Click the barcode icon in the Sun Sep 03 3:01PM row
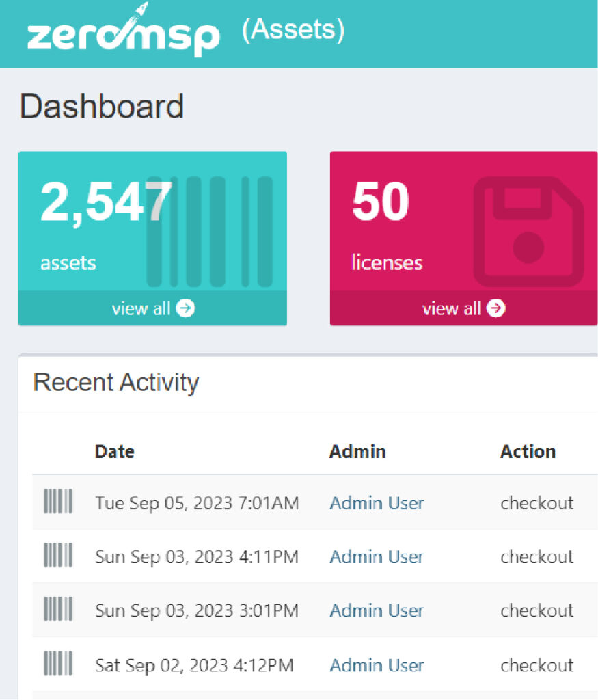The image size is (598, 700). [x=58, y=609]
